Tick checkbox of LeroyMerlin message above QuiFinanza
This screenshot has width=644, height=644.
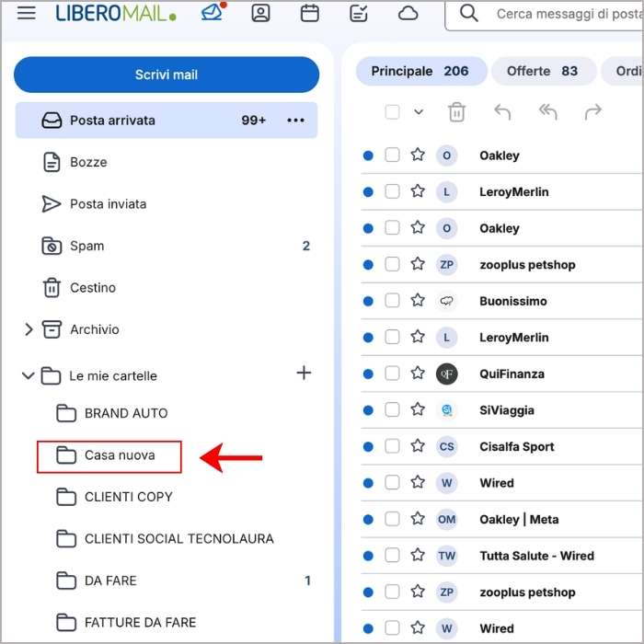pyautogui.click(x=392, y=337)
